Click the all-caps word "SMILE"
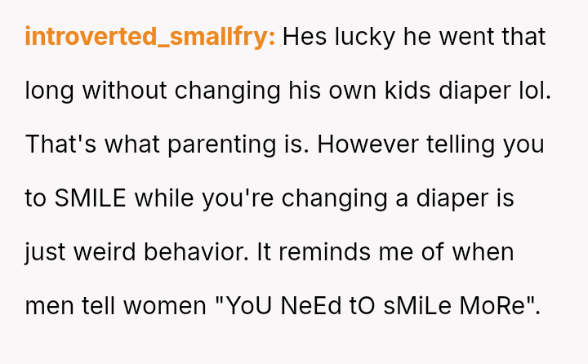Image resolution: width=588 pixels, height=364 pixels. (90, 199)
